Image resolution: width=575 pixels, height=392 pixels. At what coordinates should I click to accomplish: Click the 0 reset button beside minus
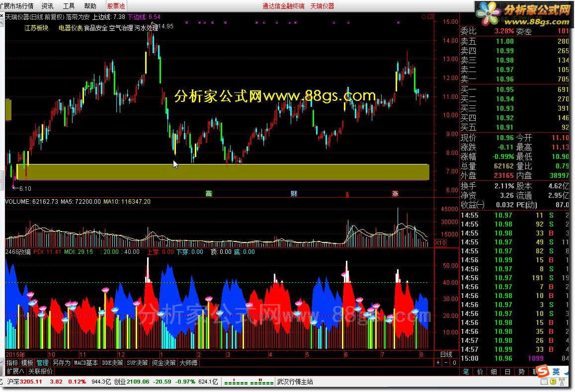click(x=454, y=363)
